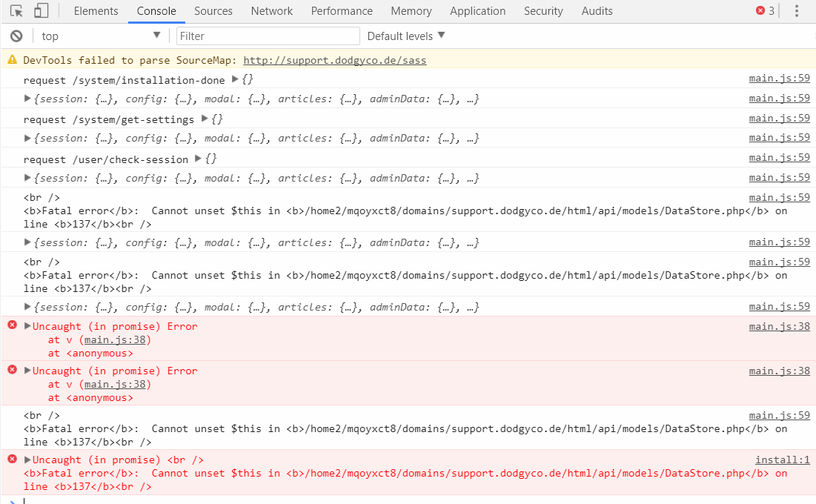Clear the console messages

point(16,36)
